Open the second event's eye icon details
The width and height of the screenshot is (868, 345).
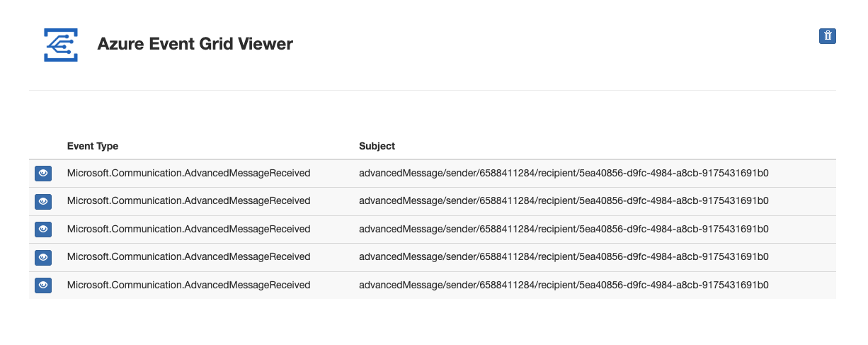(43, 201)
